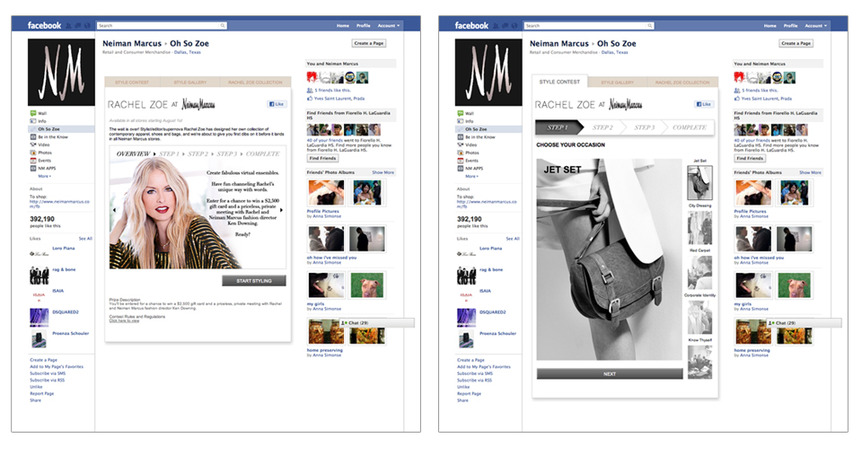
Task: Open Account dropdown on right Jet Set page
Action: 815,26
